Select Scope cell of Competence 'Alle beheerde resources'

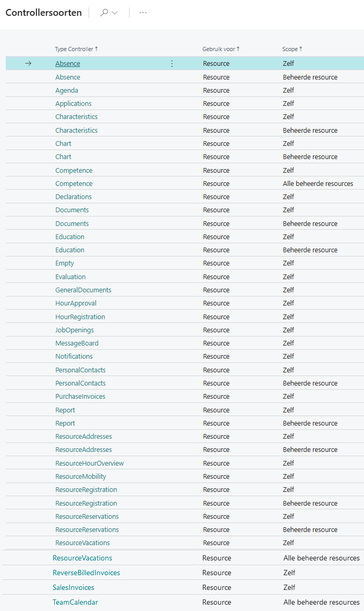tap(318, 184)
